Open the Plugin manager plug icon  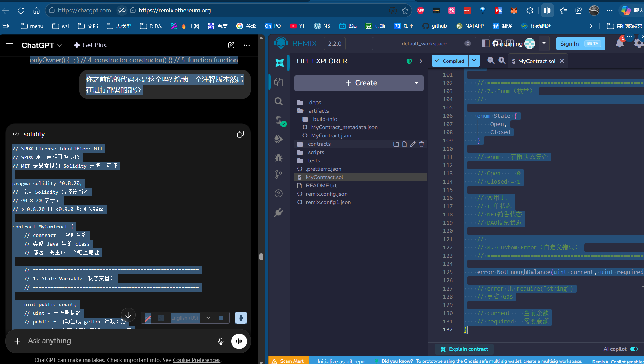(278, 212)
